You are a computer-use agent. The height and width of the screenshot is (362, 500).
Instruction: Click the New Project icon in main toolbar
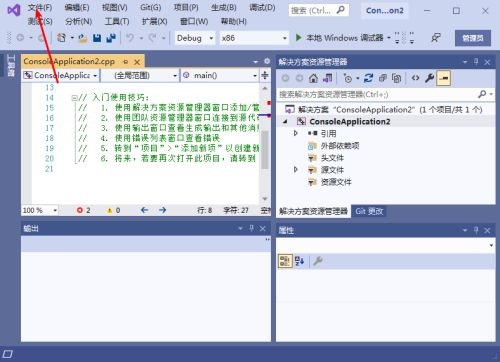point(61,38)
